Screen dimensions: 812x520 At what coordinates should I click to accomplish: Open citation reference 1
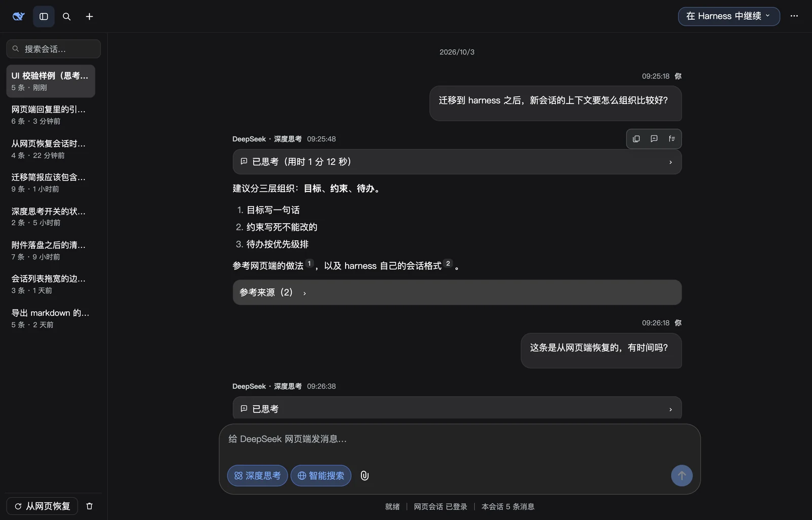(x=309, y=263)
